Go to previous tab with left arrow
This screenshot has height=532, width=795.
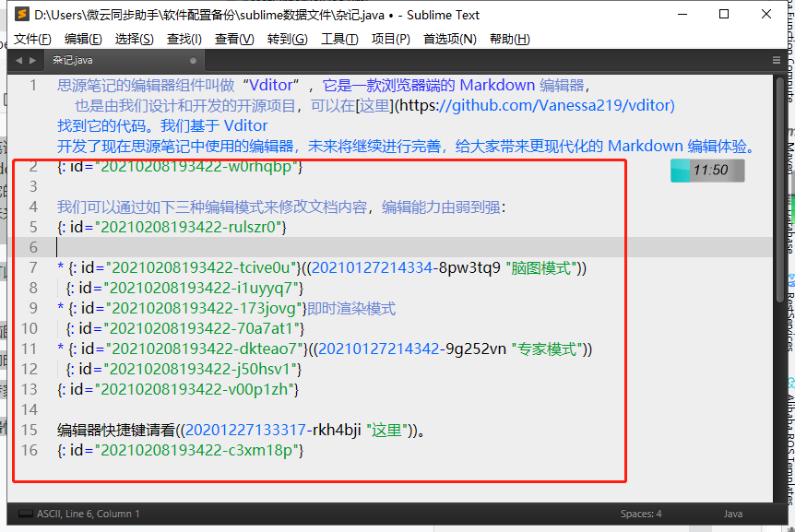[x=18, y=60]
